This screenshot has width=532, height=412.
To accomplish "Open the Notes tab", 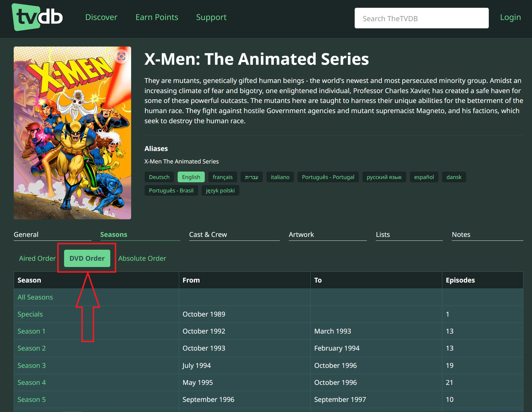I will click(461, 234).
